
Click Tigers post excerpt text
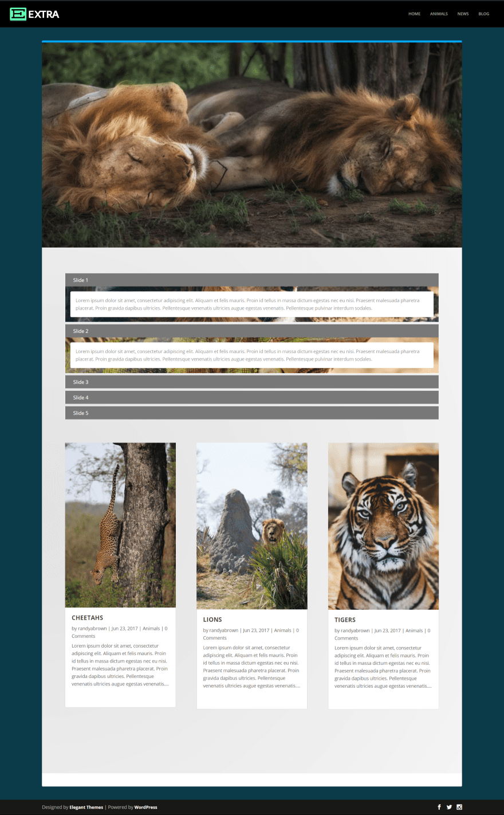point(383,667)
